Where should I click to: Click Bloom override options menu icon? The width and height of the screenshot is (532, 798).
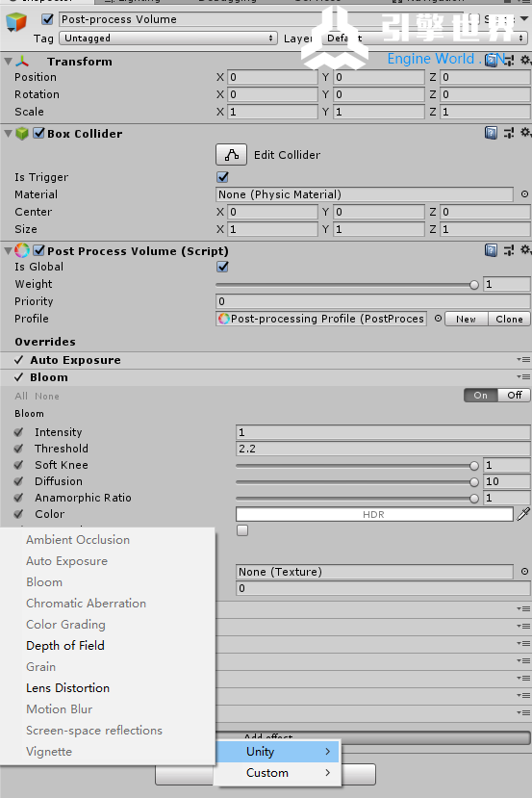click(524, 377)
